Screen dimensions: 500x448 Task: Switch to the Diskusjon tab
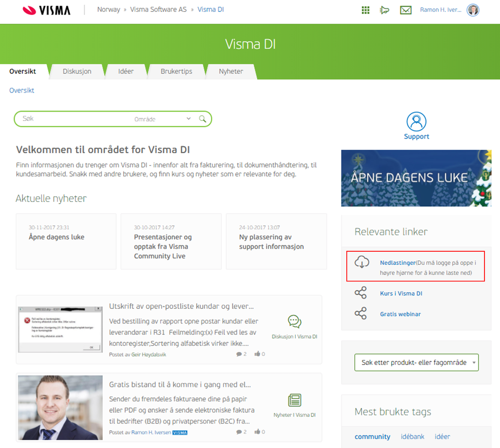(x=77, y=72)
